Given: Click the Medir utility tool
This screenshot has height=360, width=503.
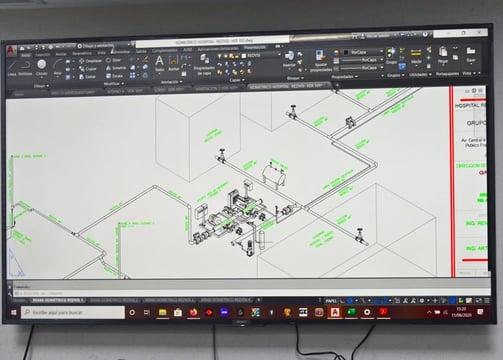Looking at the screenshot, I should point(416,56).
